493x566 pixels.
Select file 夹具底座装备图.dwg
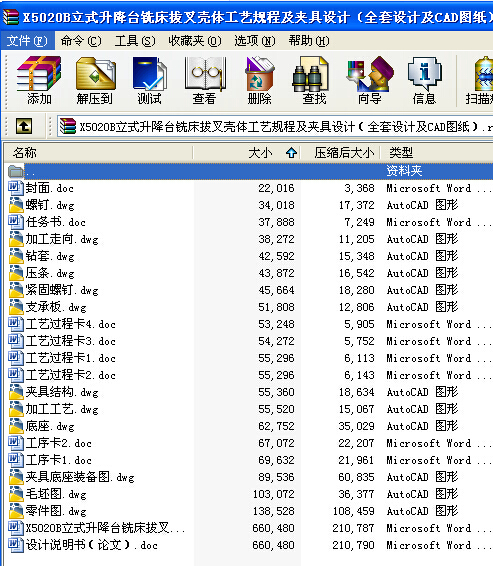click(x=80, y=477)
